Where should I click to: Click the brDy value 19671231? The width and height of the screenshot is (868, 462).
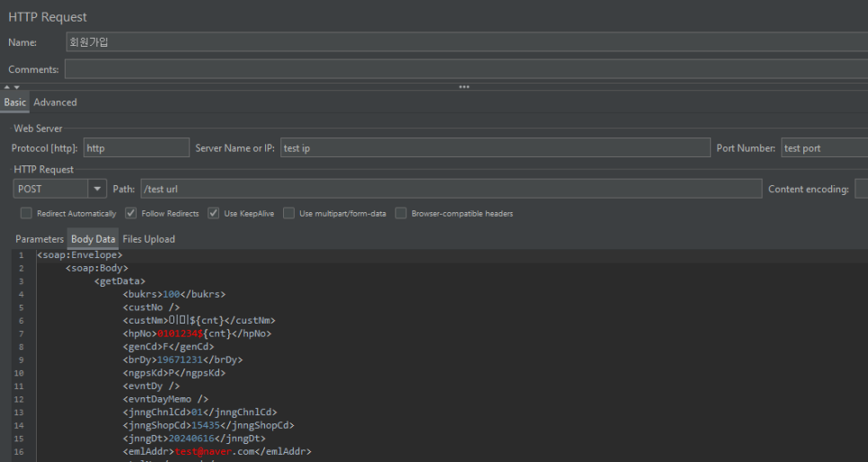pos(180,360)
